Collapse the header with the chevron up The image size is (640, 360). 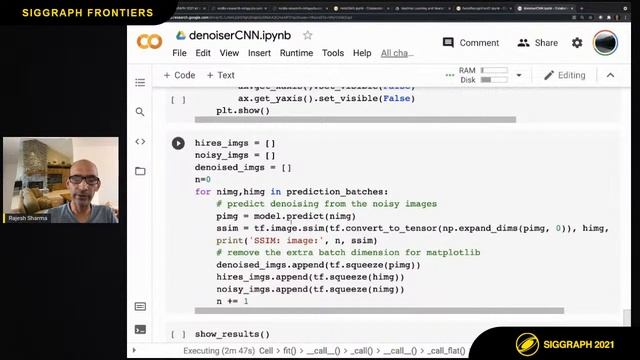610,75
